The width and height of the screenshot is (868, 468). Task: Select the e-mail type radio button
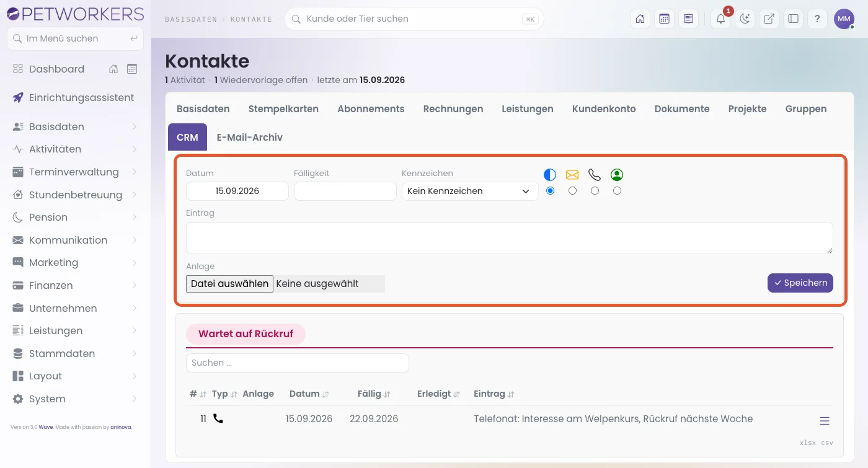572,191
